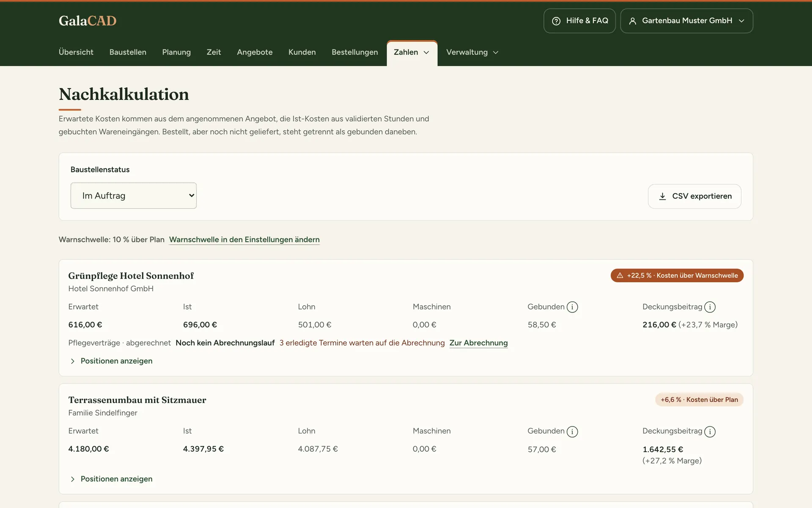Click the warning triangle icon in the +22,5 % badge
The height and width of the screenshot is (508, 812).
[x=620, y=276]
